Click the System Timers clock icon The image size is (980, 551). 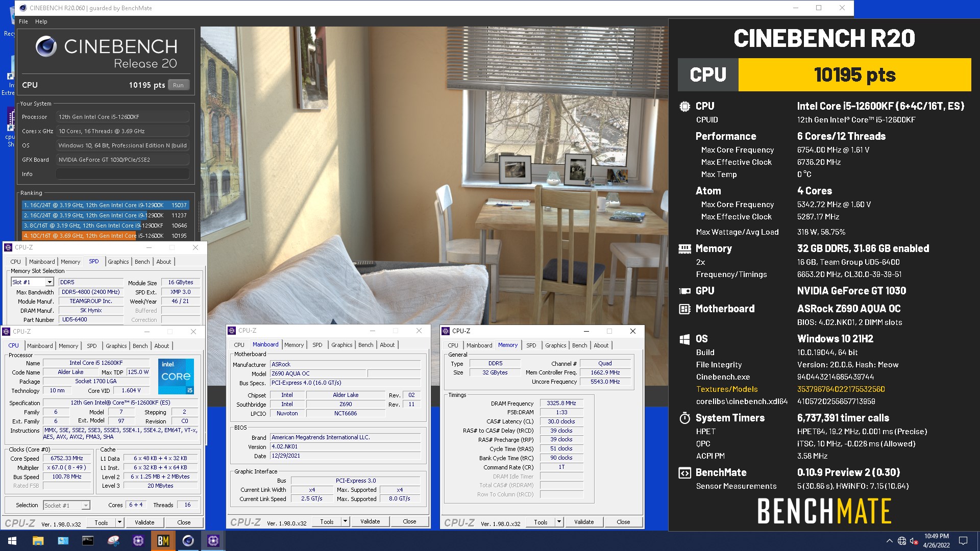(x=684, y=418)
